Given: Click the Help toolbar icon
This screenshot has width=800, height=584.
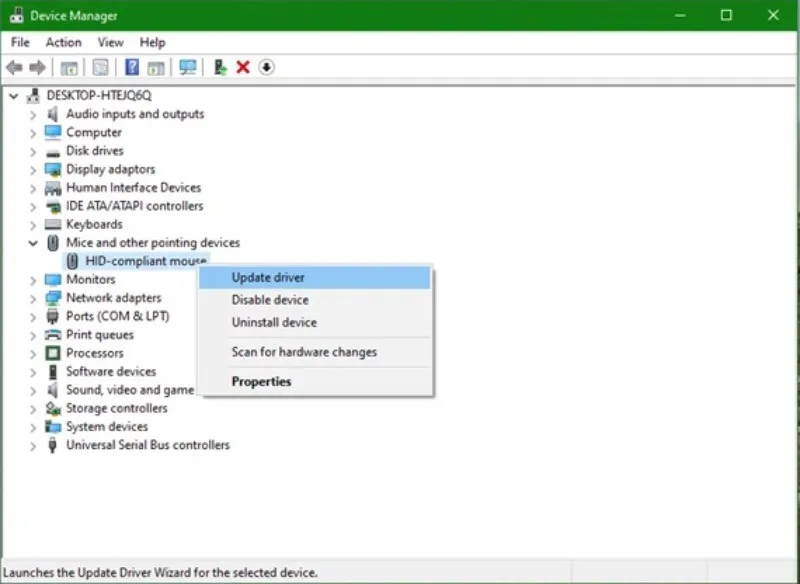Looking at the screenshot, I should coord(131,67).
